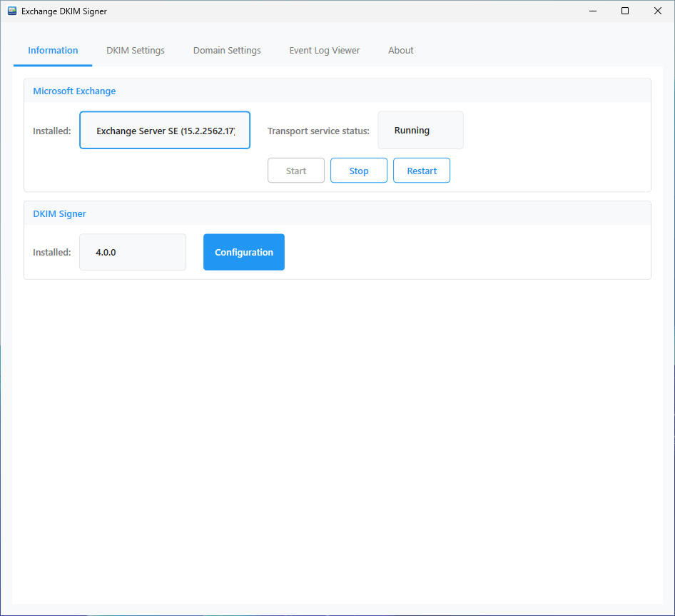
Task: Click the DKIM Signer 4.0.0 version field
Action: click(133, 253)
